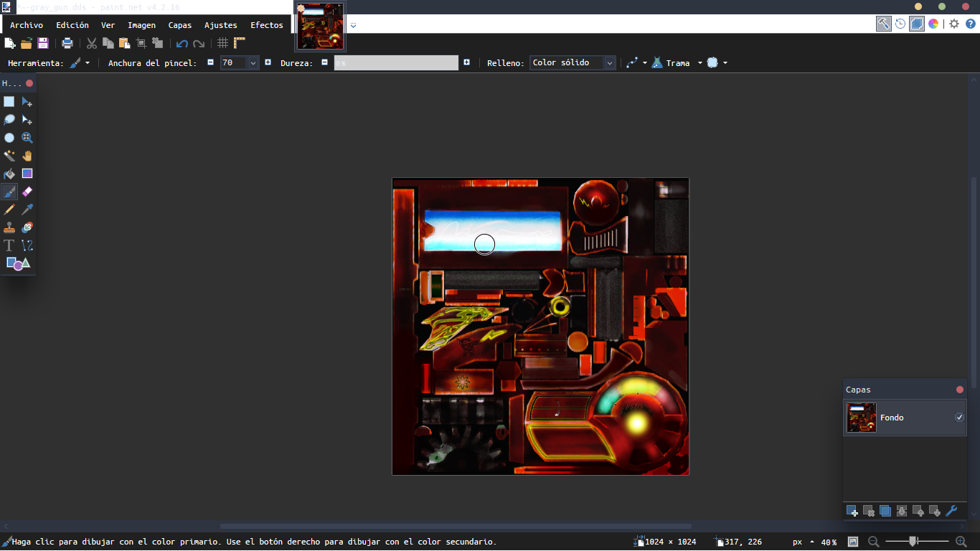Select the Paintbrush tool in toolbox

click(x=9, y=192)
